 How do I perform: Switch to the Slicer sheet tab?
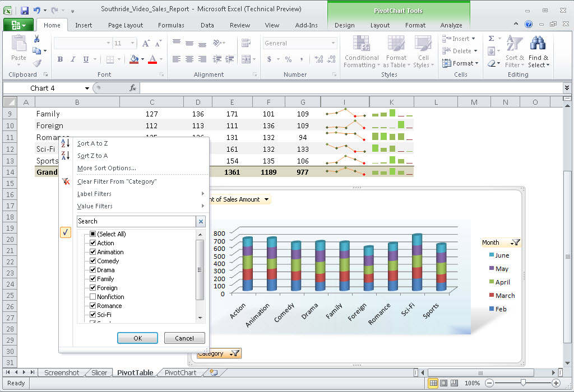99,372
